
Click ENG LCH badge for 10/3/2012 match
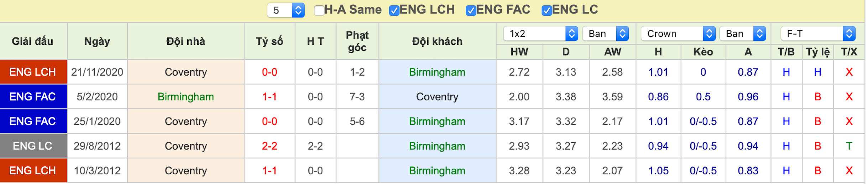[33, 171]
